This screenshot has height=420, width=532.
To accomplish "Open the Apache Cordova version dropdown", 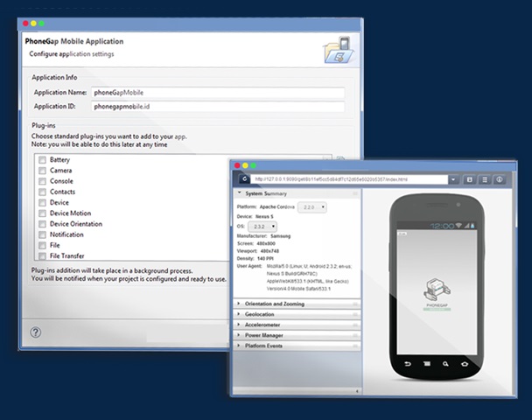I will click(312, 207).
